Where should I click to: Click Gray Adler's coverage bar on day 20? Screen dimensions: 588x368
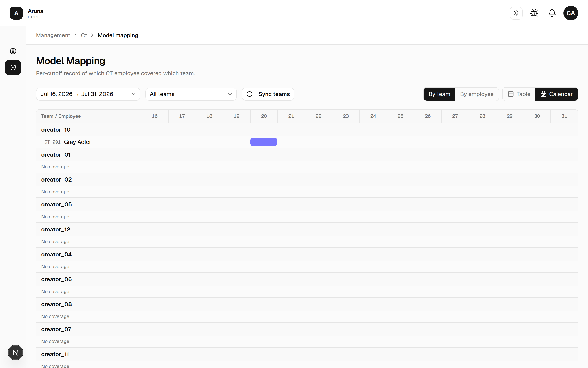click(x=264, y=142)
